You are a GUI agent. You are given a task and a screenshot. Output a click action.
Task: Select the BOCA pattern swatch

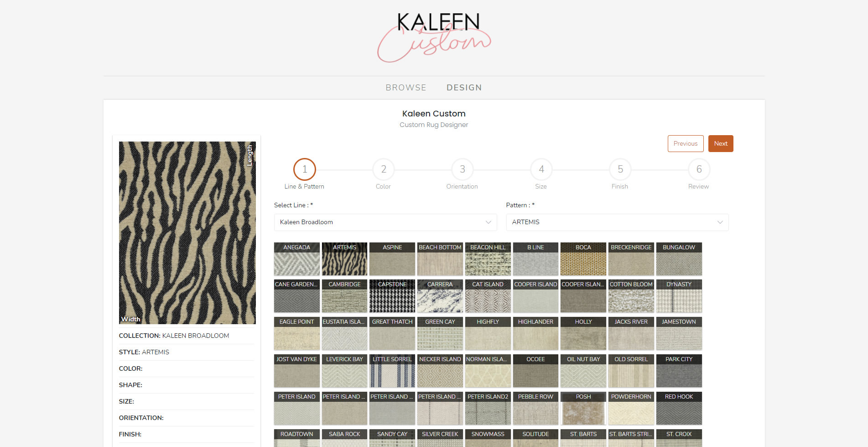point(583,259)
